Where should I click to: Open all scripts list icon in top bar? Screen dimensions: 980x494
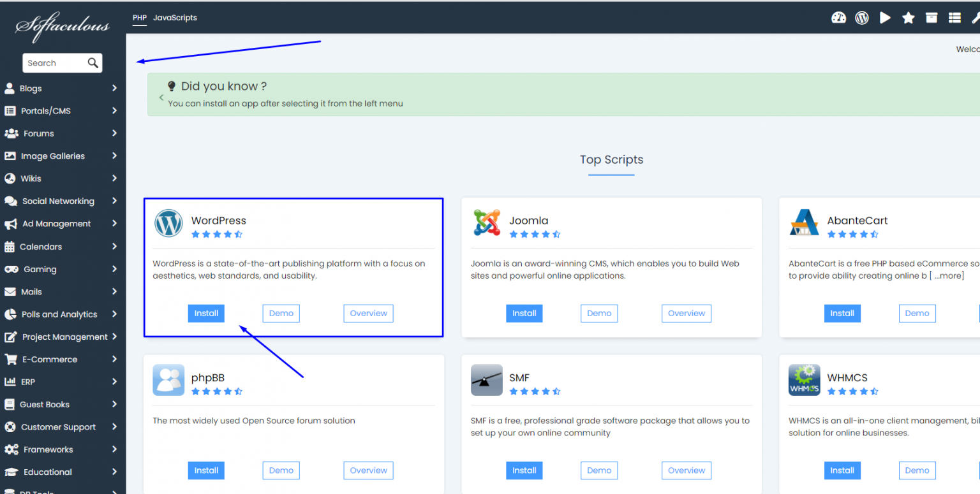954,17
